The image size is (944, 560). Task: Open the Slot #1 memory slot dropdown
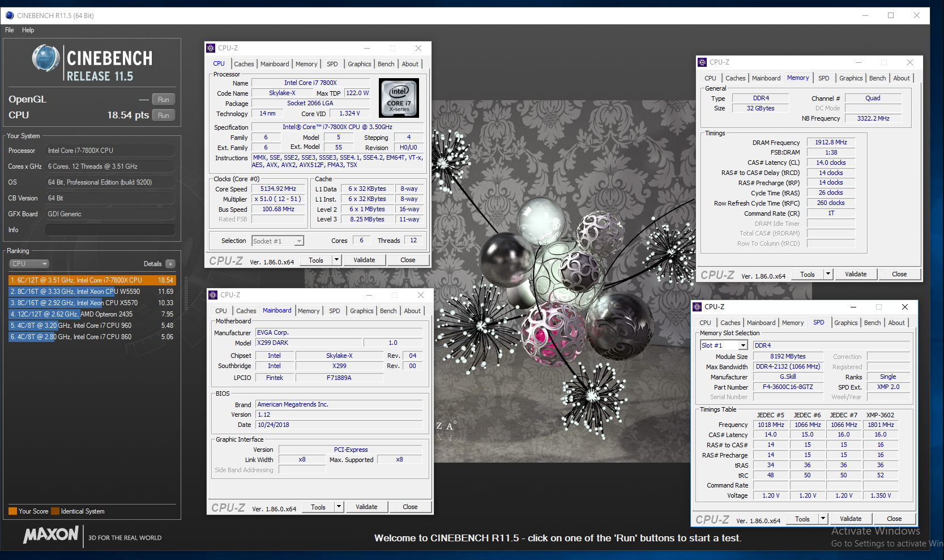pos(724,345)
